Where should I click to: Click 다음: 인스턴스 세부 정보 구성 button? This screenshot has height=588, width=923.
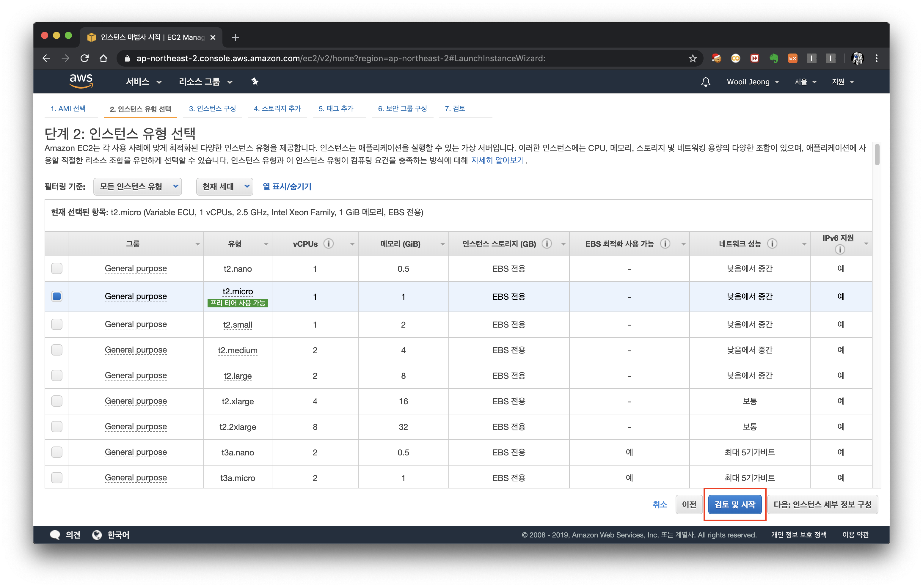coord(822,504)
